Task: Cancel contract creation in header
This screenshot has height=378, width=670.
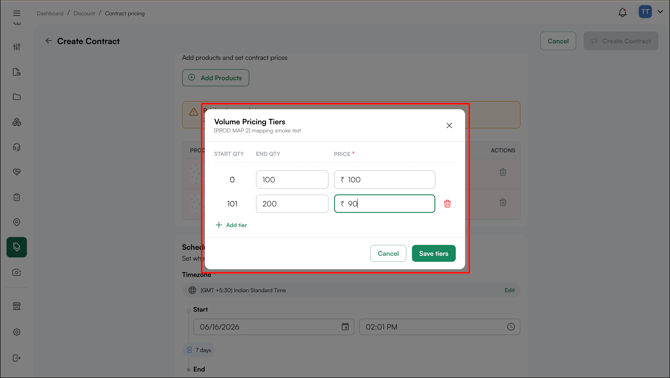Action: [558, 41]
